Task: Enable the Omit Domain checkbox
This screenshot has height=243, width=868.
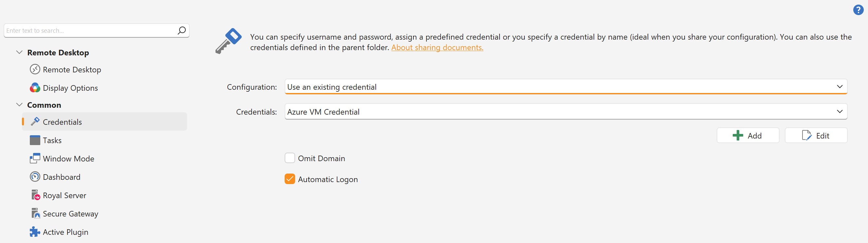Action: pos(290,158)
